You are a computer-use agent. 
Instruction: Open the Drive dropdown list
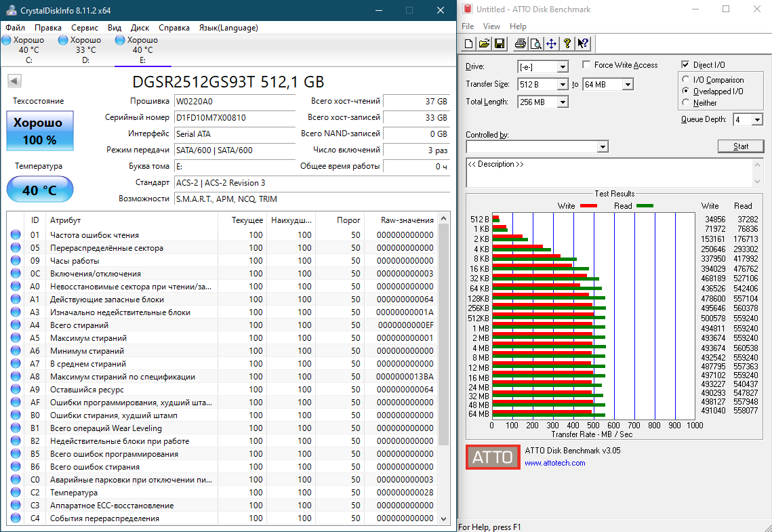[562, 66]
